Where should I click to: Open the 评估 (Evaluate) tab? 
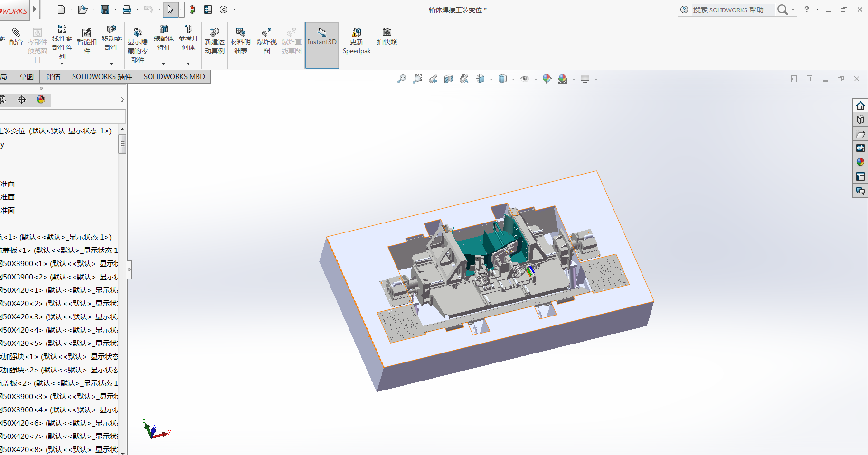53,77
